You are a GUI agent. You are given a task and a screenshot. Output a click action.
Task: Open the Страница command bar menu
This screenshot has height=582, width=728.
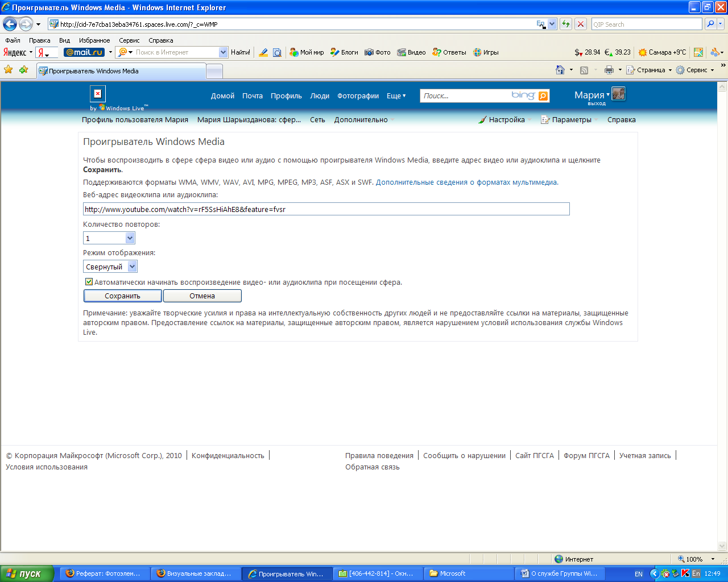[649, 70]
